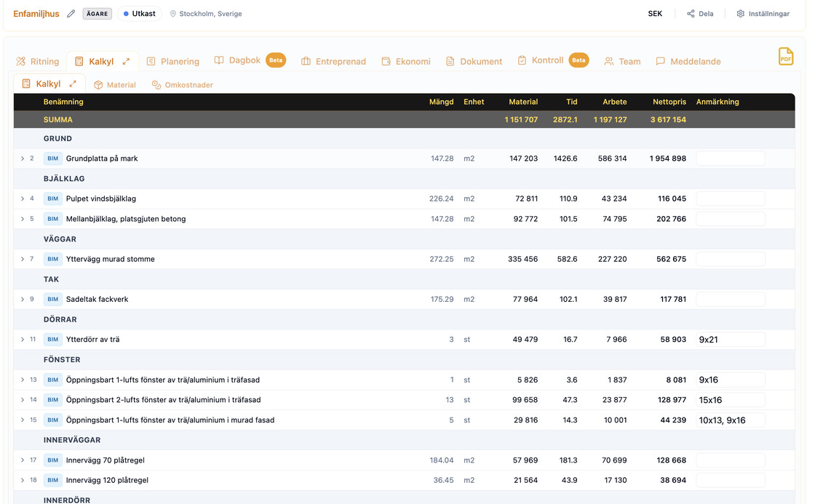Click the Stockholm, Sverige location text
The image size is (815, 504).
[210, 14]
